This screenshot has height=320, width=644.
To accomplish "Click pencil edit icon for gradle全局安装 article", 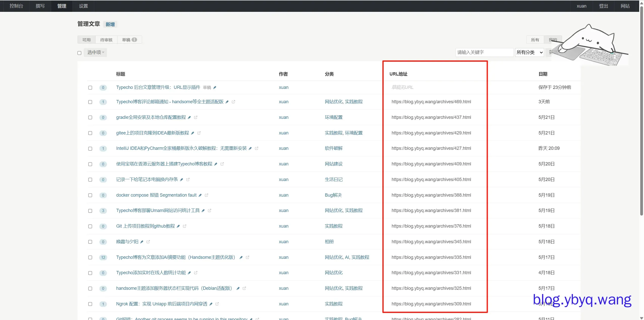I will pyautogui.click(x=189, y=118).
